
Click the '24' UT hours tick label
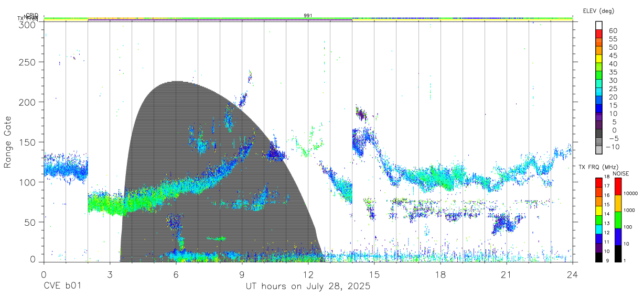click(x=572, y=274)
